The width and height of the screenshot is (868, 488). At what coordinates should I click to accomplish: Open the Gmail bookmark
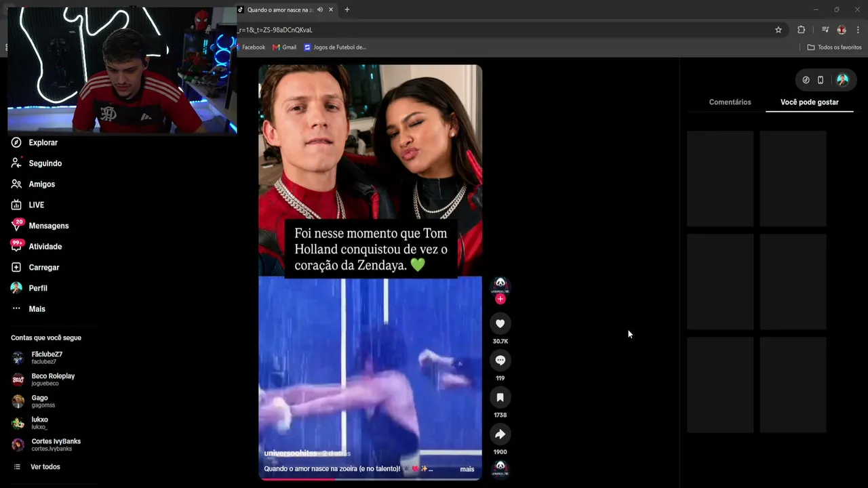coord(285,47)
